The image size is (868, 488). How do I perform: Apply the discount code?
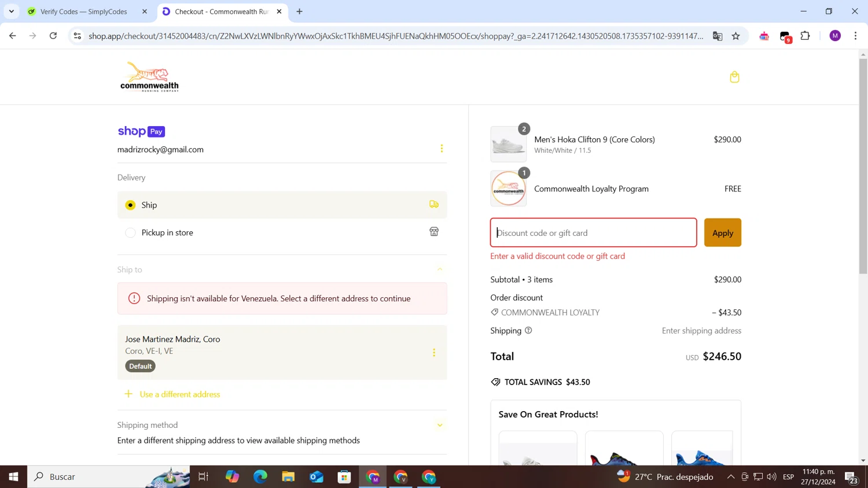pos(722,232)
